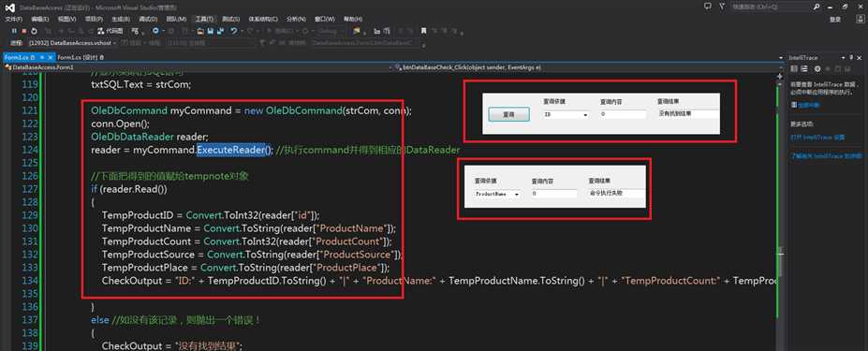Viewport: 868px width, 351px height.
Task: Click the notifications filter funnel icon
Action: point(721,7)
